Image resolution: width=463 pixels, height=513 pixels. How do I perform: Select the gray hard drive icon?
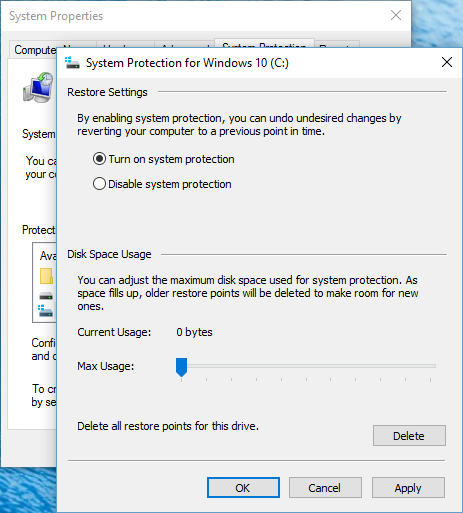46,296
